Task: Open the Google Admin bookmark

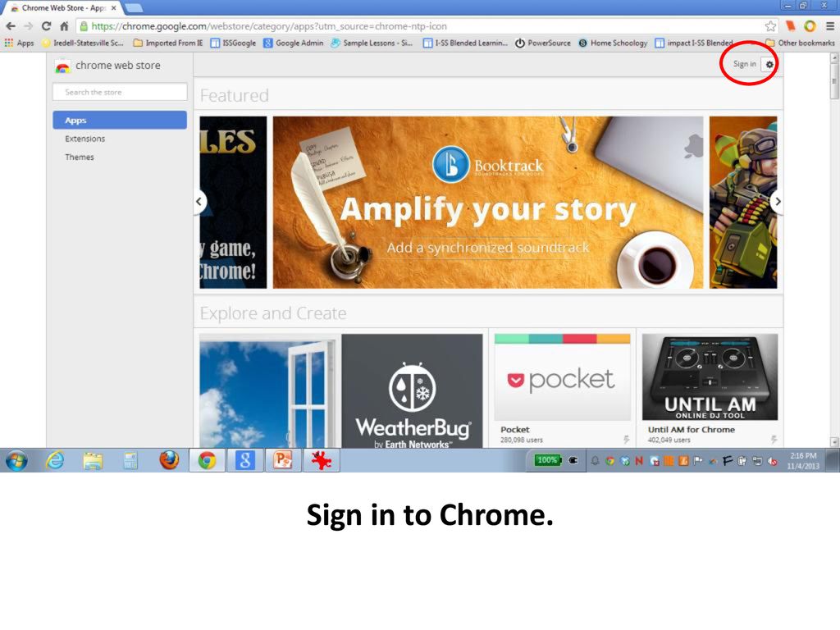Action: [x=294, y=43]
